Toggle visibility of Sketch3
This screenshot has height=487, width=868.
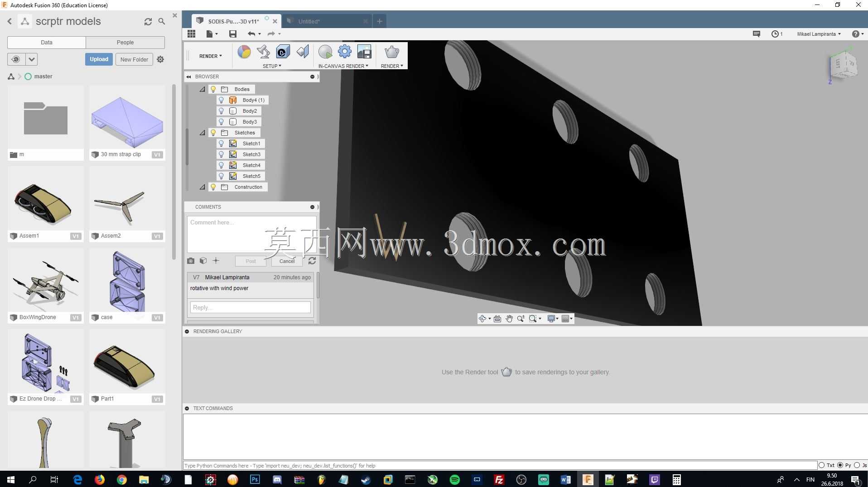click(222, 154)
